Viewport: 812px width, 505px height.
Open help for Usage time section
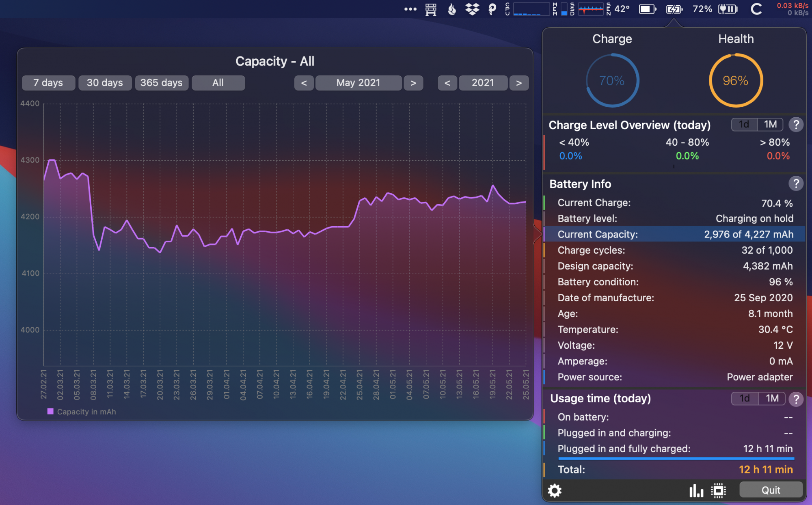(x=796, y=399)
